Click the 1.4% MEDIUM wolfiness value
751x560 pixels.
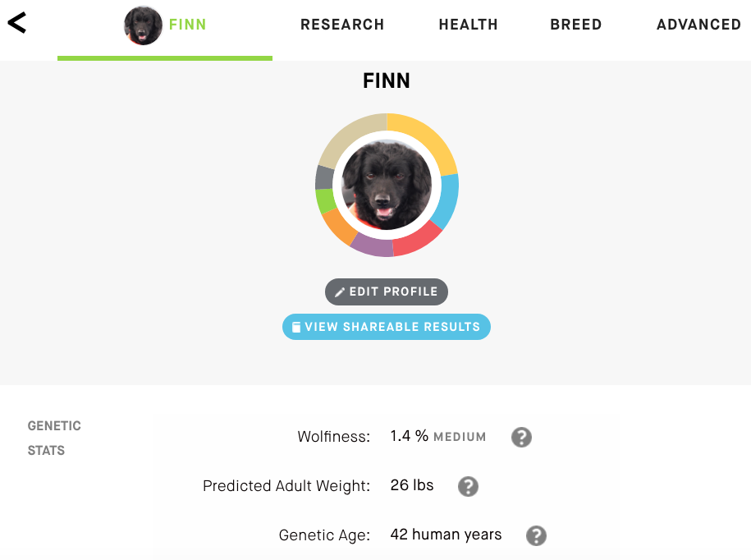click(x=437, y=437)
